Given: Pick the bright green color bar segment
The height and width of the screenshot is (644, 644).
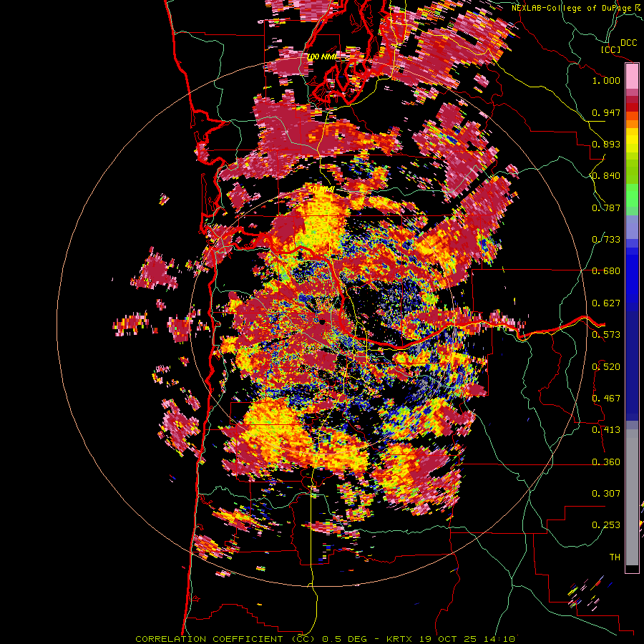Looking at the screenshot, I should 632,194.
